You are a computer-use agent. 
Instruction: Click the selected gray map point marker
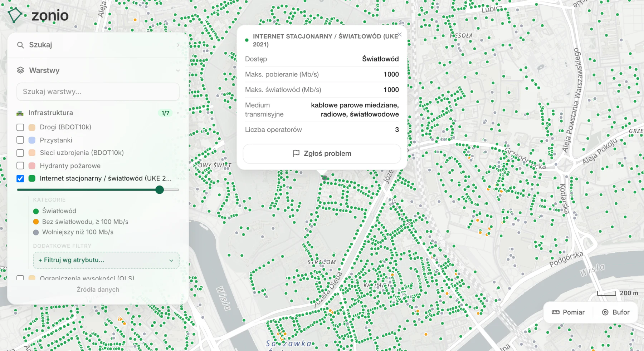point(325,178)
